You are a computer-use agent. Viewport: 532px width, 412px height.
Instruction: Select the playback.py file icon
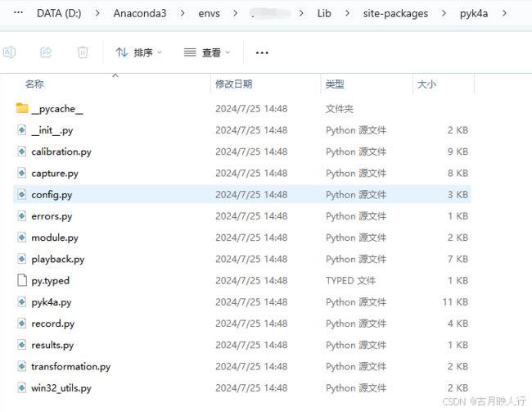point(22,259)
